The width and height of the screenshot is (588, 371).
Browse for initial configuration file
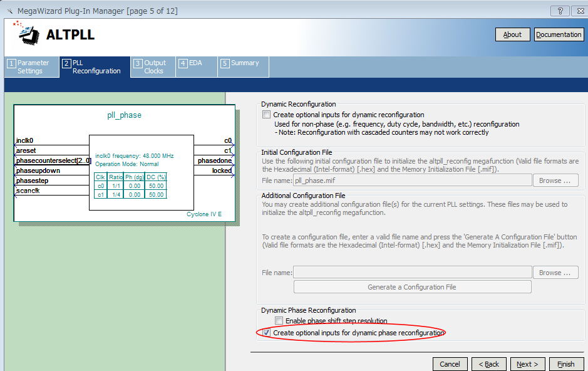click(x=555, y=180)
